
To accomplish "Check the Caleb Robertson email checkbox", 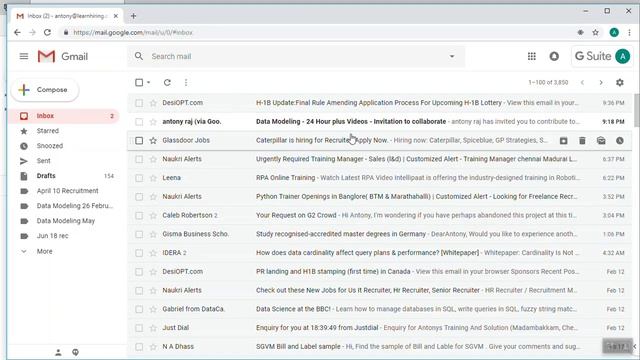I will click(x=139, y=216).
